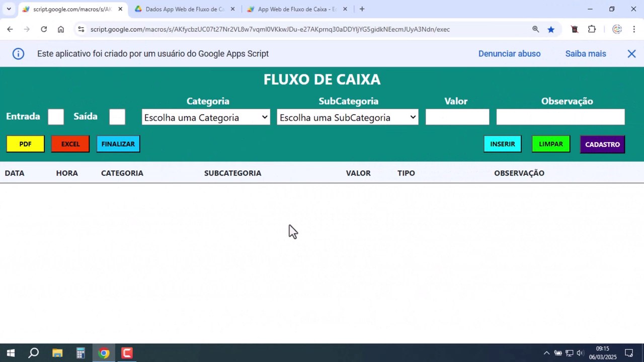Click the CATEGORIA column header
Image resolution: width=644 pixels, height=362 pixels.
pyautogui.click(x=122, y=173)
